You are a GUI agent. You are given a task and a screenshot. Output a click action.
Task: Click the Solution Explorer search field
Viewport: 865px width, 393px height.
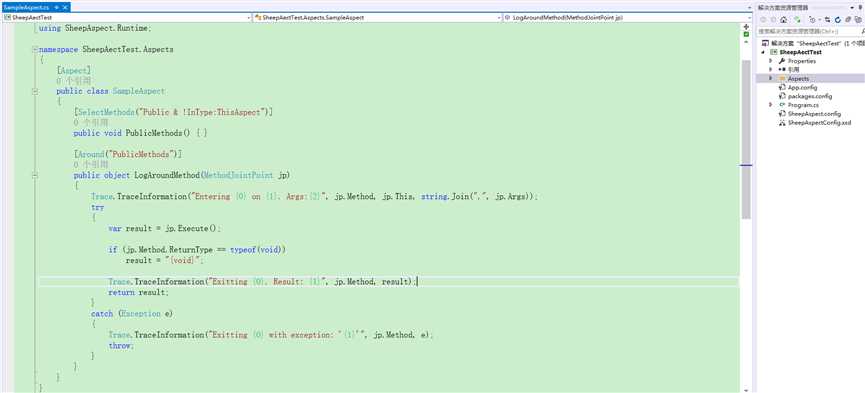click(808, 31)
